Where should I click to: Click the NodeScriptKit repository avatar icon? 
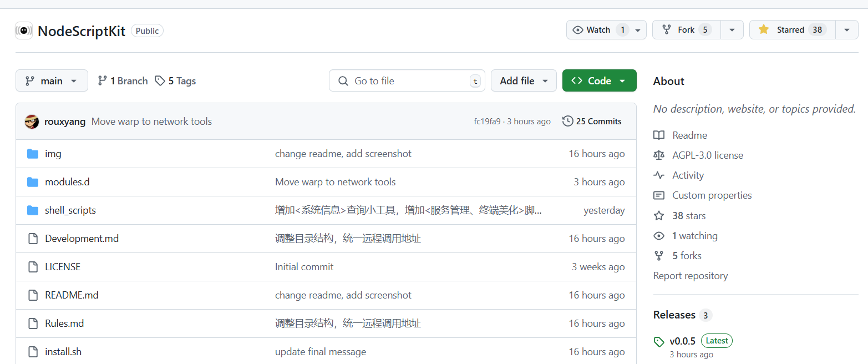24,31
